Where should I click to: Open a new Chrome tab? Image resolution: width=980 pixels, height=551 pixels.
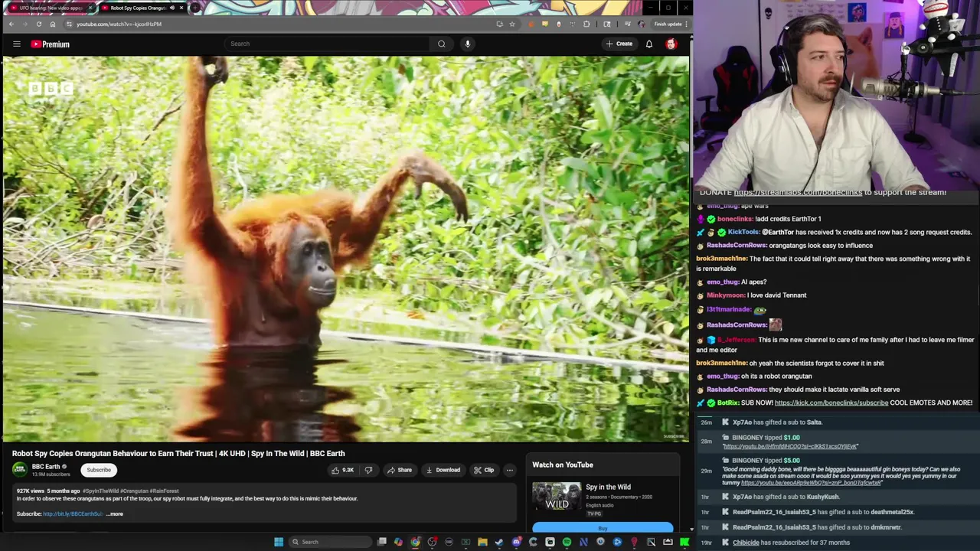click(x=194, y=8)
